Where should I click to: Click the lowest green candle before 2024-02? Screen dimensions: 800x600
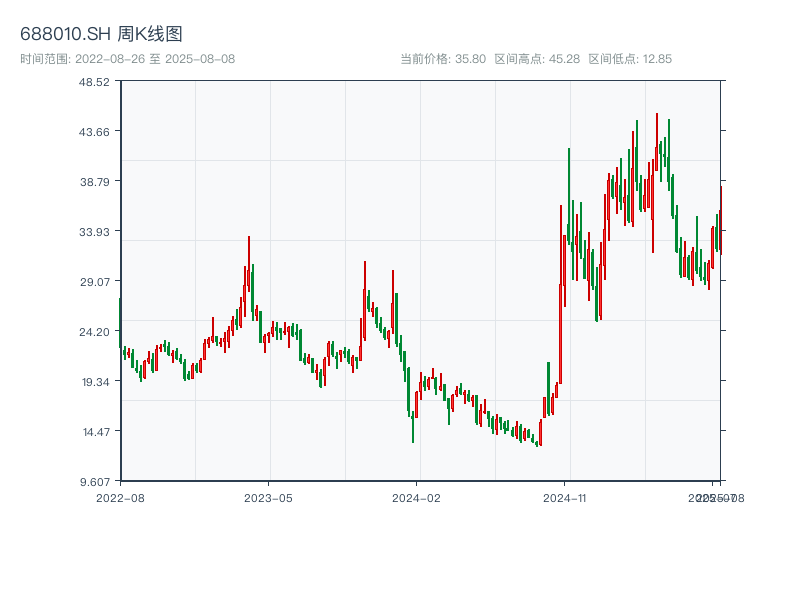coord(413,427)
